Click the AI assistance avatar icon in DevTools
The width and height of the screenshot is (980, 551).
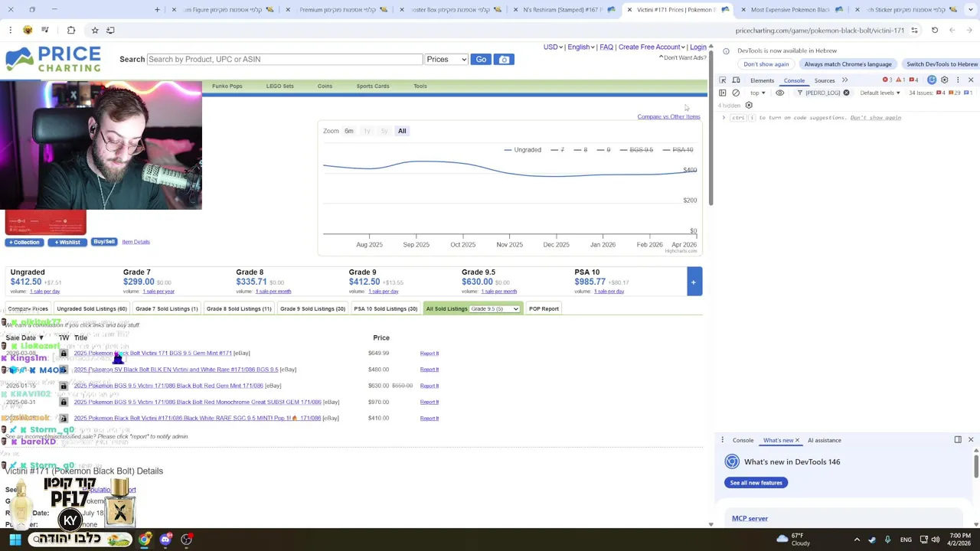pyautogui.click(x=932, y=80)
